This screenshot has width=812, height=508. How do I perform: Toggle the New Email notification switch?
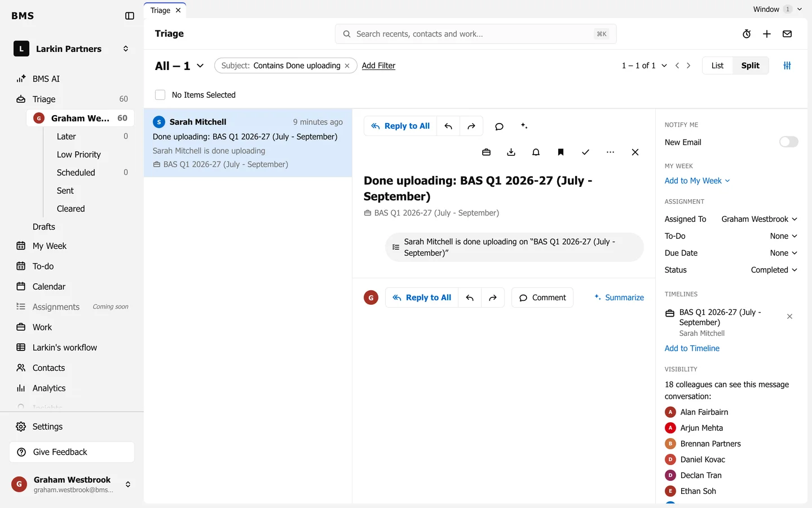[788, 142]
